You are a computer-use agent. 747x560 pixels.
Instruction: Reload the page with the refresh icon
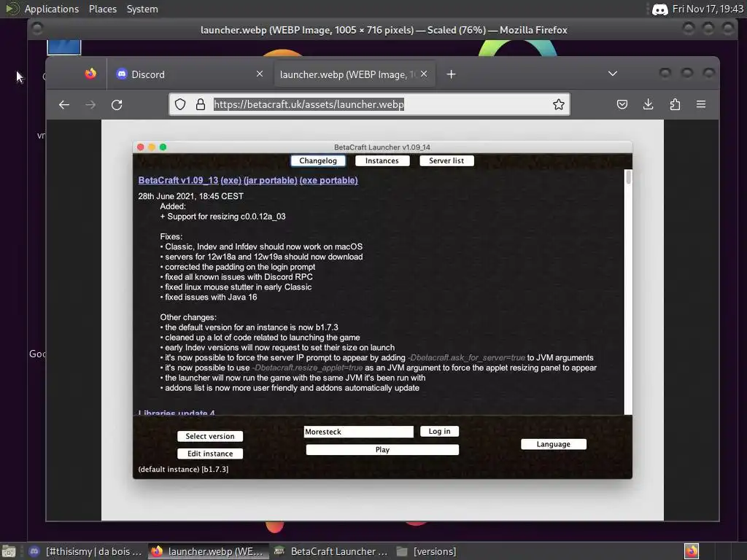click(117, 105)
